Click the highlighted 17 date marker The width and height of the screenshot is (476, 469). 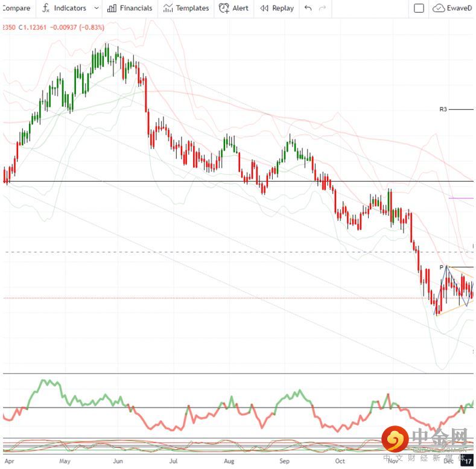pyautogui.click(x=468, y=461)
